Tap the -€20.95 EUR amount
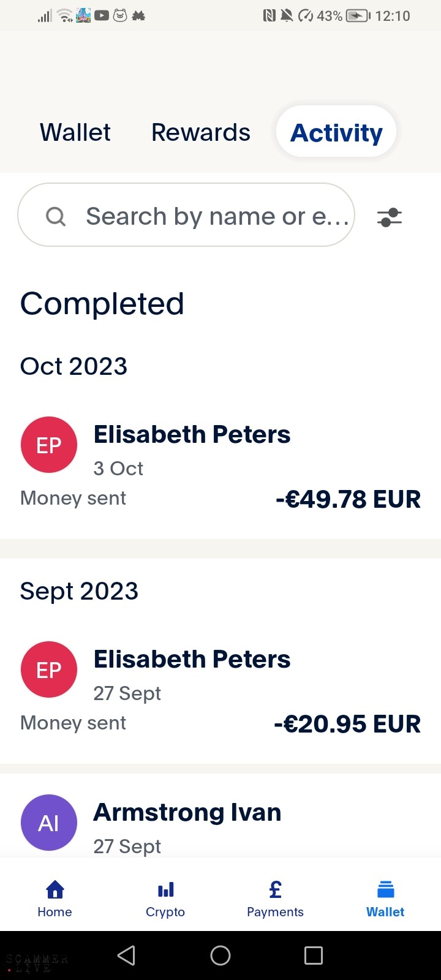441x980 pixels. [x=347, y=724]
